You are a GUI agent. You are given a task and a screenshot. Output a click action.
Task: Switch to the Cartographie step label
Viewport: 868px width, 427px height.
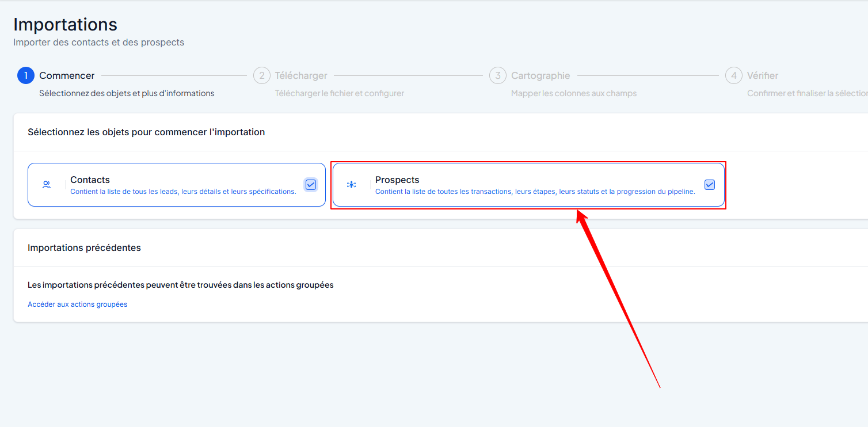click(x=540, y=75)
